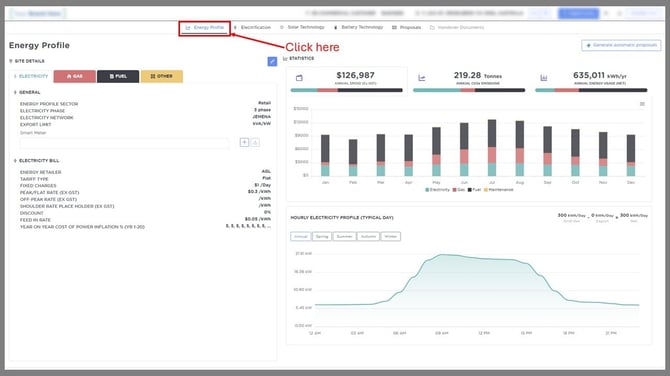Screen dimensions: 670x376
Task: Select the Autumn profile button
Action: point(368,236)
